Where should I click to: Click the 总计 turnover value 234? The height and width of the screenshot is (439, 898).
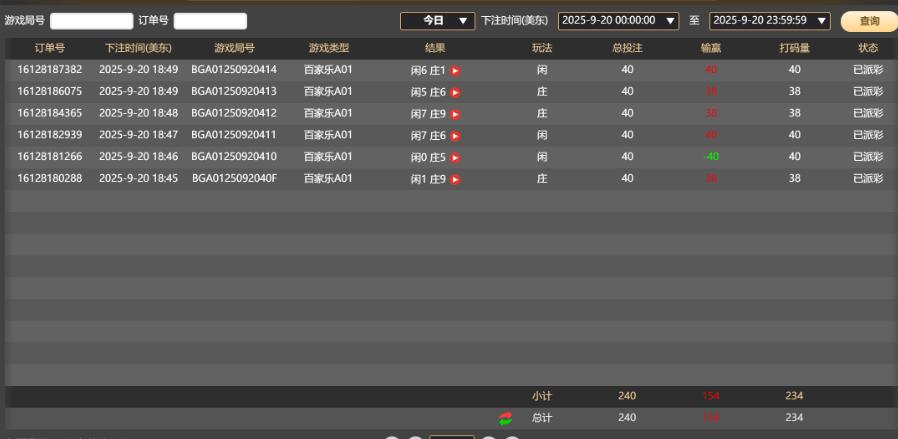[x=794, y=418]
